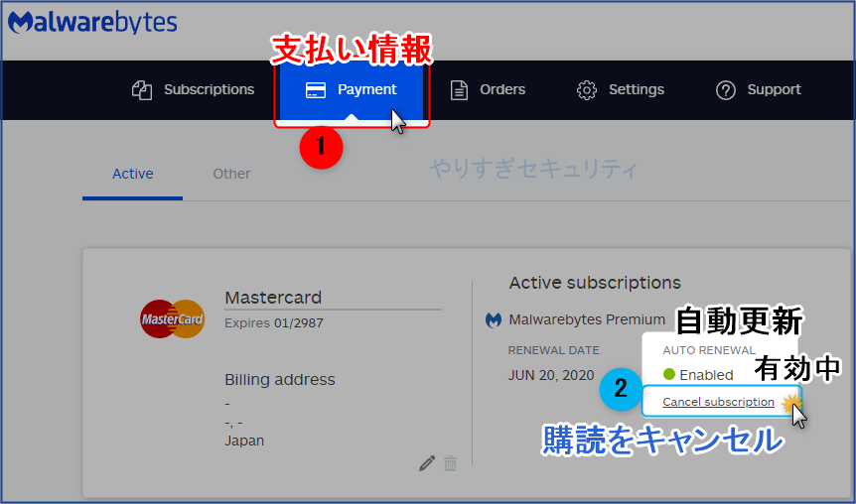
Task: Open the Settings nav item
Action: [621, 89]
